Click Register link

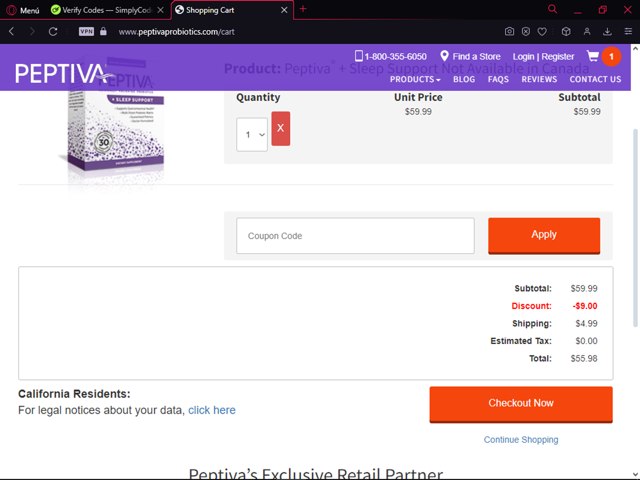[x=558, y=57]
